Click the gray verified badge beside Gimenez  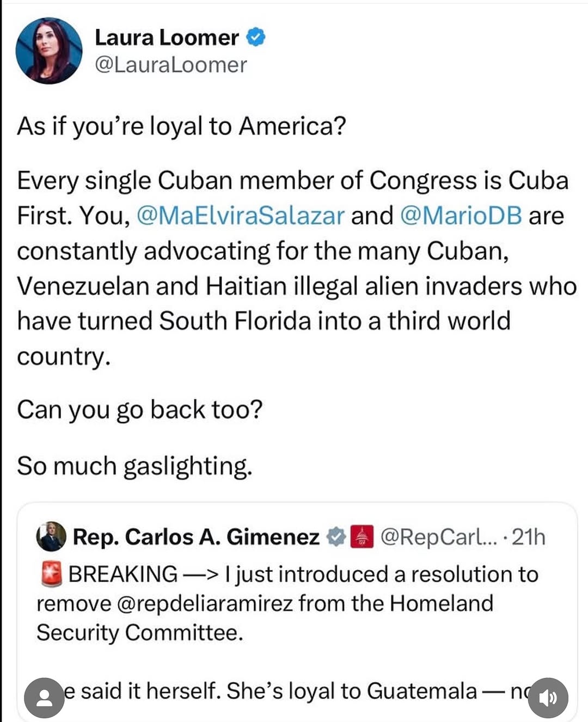tap(336, 537)
